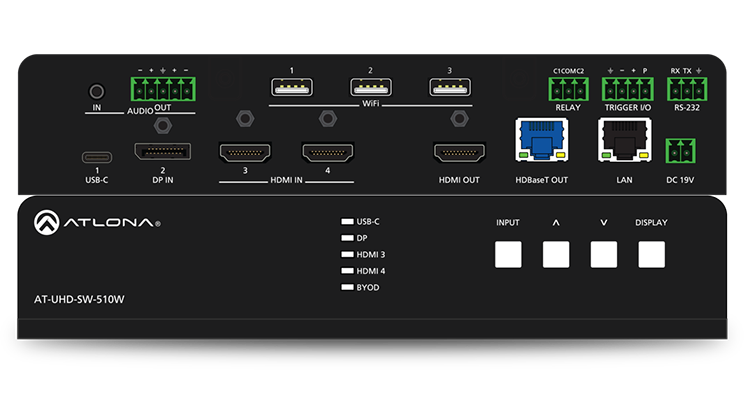
Task: Click the Atlona logo
Action: point(97,222)
